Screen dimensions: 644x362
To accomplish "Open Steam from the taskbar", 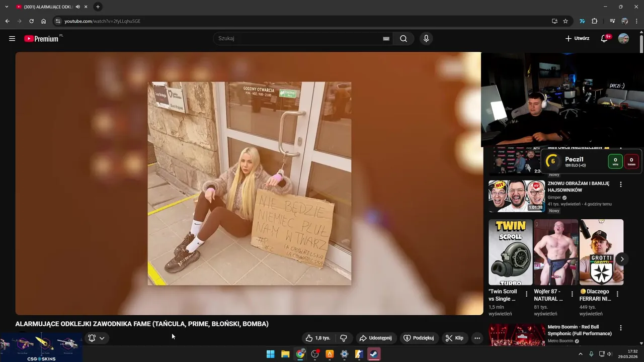I will click(x=374, y=354).
